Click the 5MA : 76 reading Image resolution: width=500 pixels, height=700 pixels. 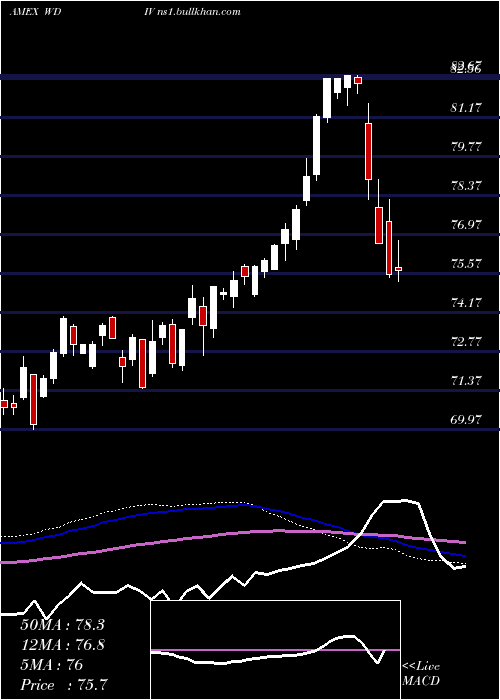[51, 665]
